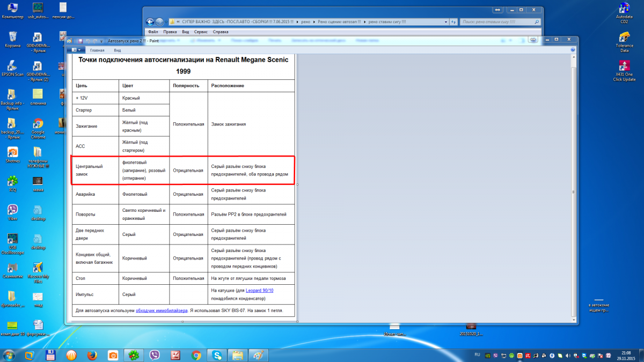Click the Светло коричневый и оранжевый cell

point(144,214)
